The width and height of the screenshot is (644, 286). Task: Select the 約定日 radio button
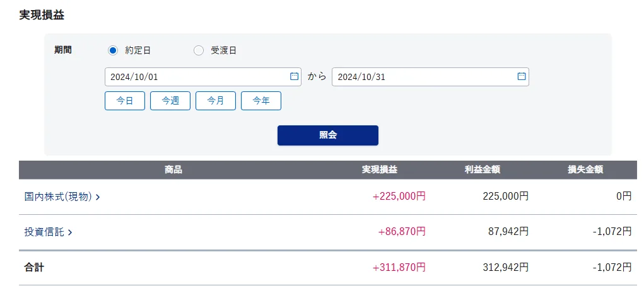pos(113,50)
